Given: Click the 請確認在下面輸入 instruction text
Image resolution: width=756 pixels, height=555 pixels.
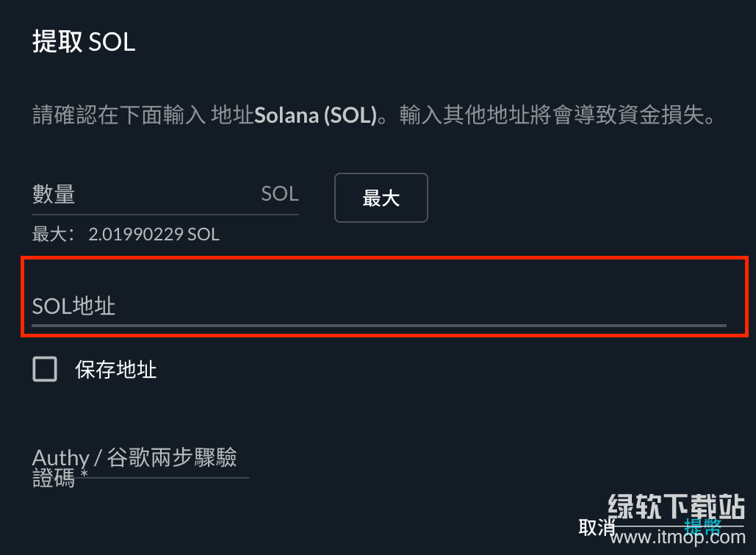Looking at the screenshot, I should 119,116.
